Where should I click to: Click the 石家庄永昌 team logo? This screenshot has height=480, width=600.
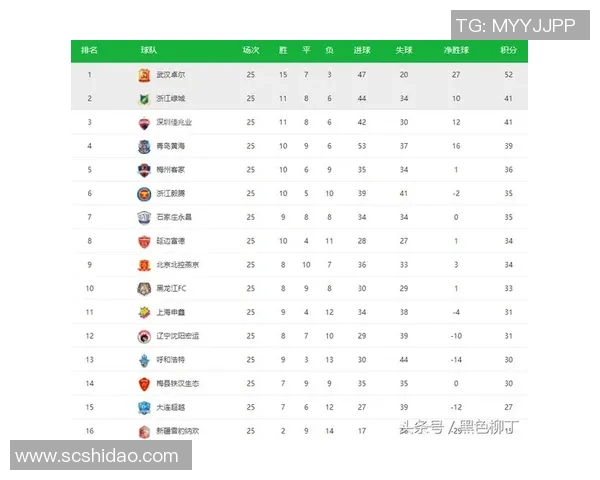(x=144, y=217)
